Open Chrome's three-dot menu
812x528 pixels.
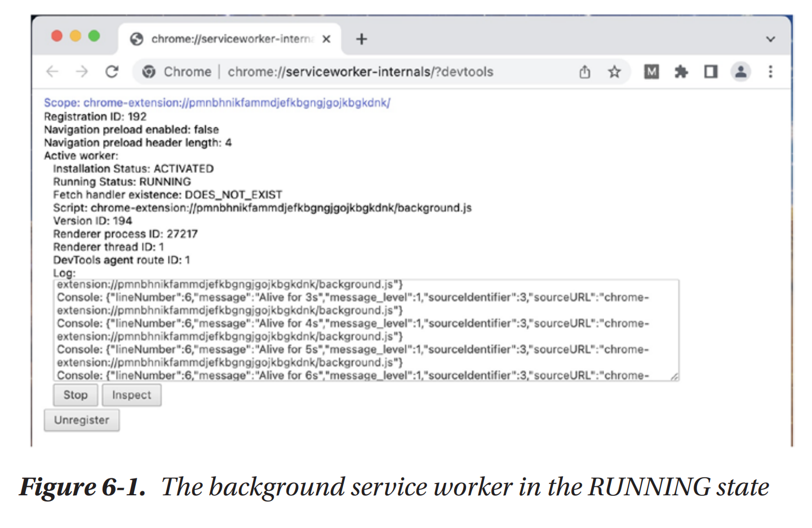point(770,72)
